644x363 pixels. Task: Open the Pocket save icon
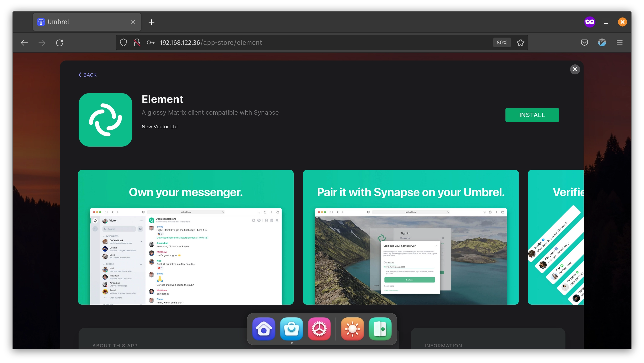coord(584,42)
